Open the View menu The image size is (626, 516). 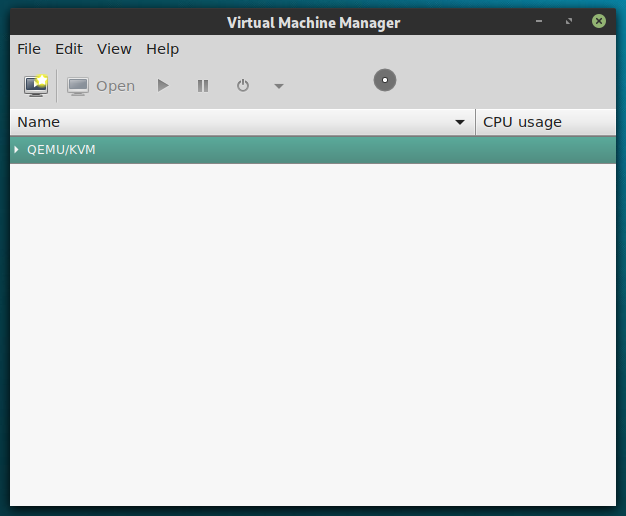tap(114, 49)
